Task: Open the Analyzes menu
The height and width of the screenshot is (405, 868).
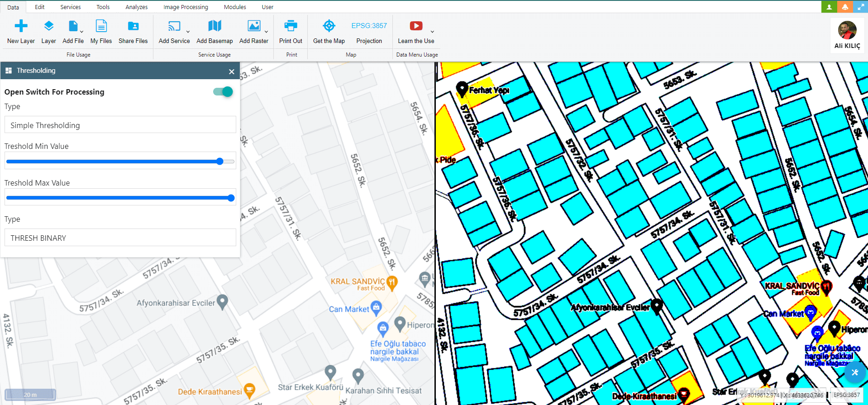Action: (x=136, y=7)
